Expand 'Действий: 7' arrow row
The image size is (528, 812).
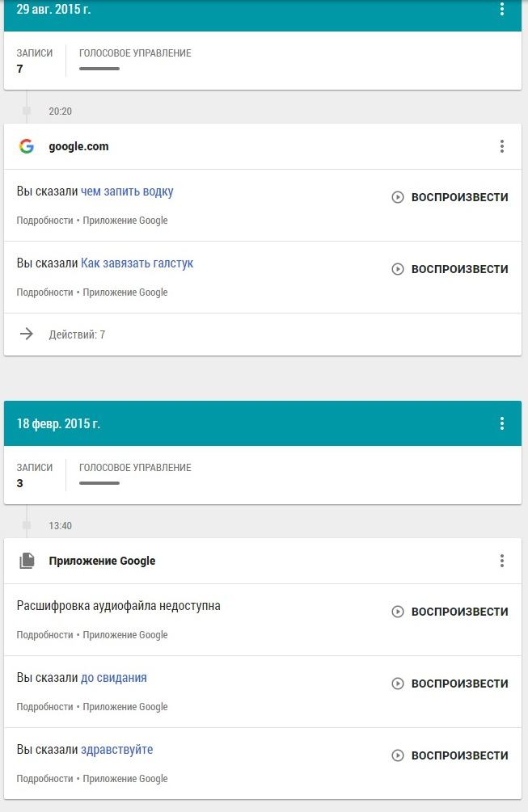pyautogui.click(x=27, y=334)
